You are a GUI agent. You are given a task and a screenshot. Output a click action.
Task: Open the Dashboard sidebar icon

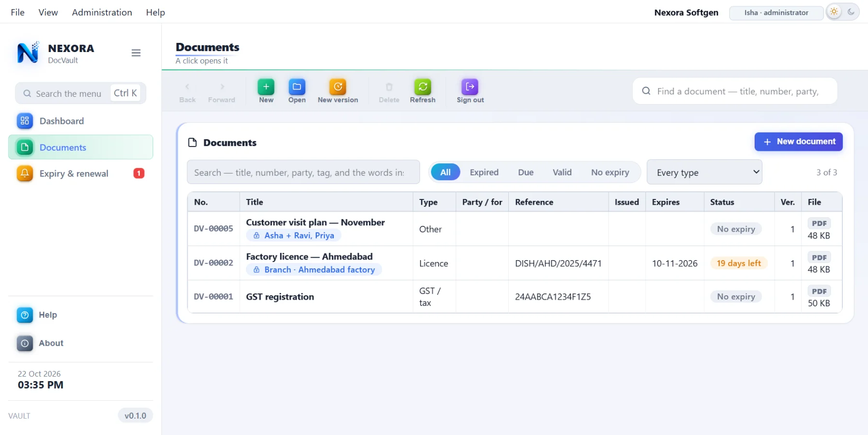click(x=25, y=121)
